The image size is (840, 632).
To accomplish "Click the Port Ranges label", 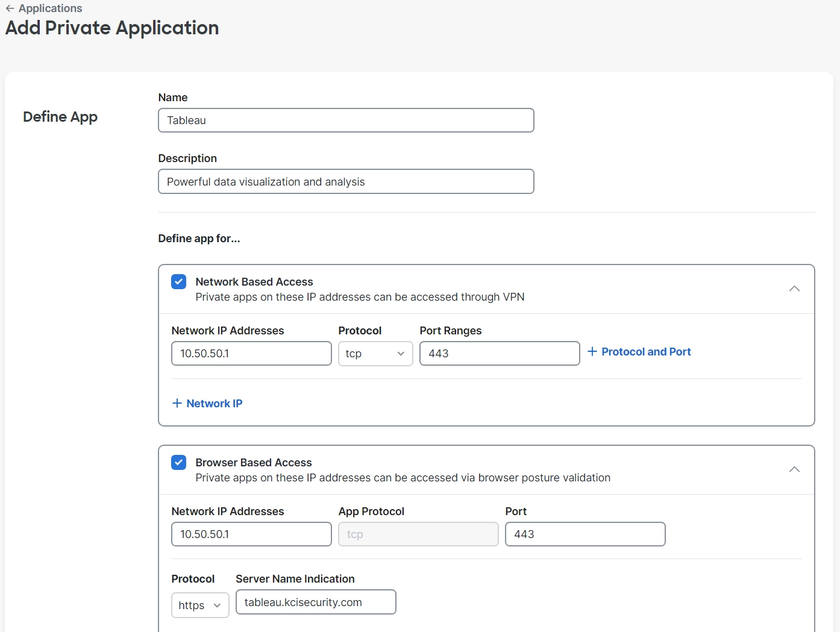I will tap(451, 331).
